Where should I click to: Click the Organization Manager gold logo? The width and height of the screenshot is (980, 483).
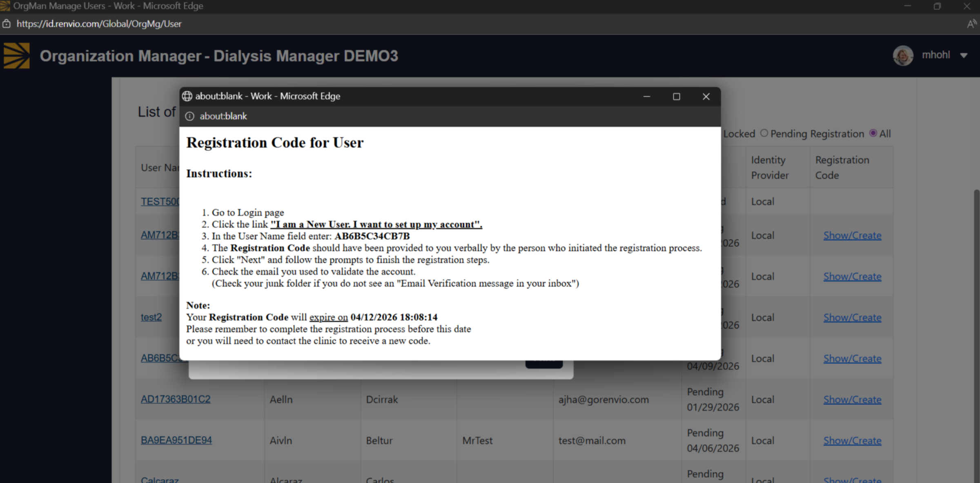pyautogui.click(x=17, y=55)
